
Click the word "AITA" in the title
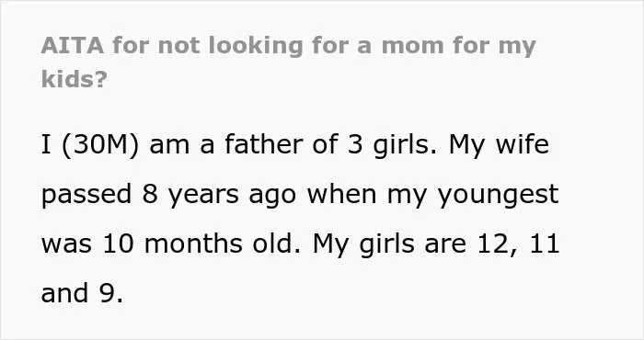[x=73, y=45]
